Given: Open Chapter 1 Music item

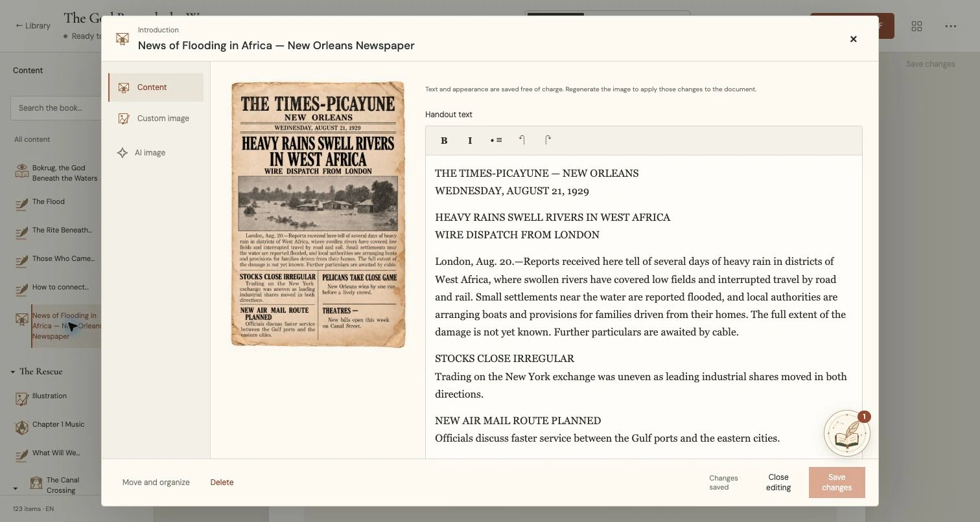Looking at the screenshot, I should click(x=57, y=425).
